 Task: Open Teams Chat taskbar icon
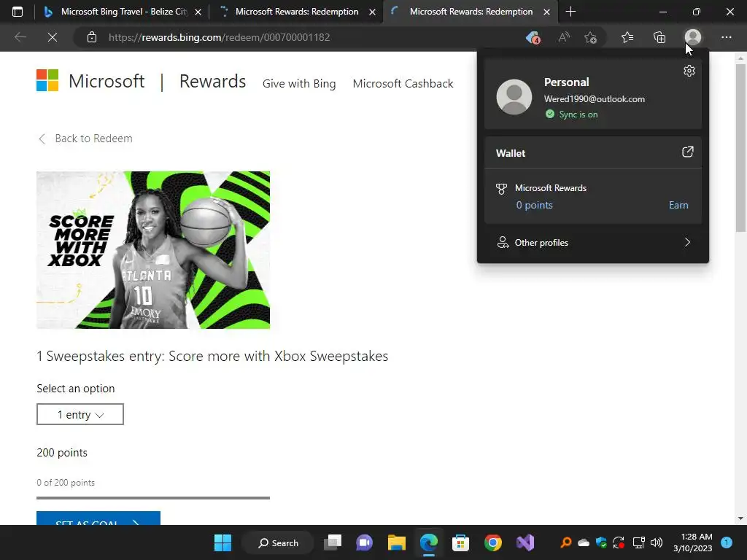(365, 542)
